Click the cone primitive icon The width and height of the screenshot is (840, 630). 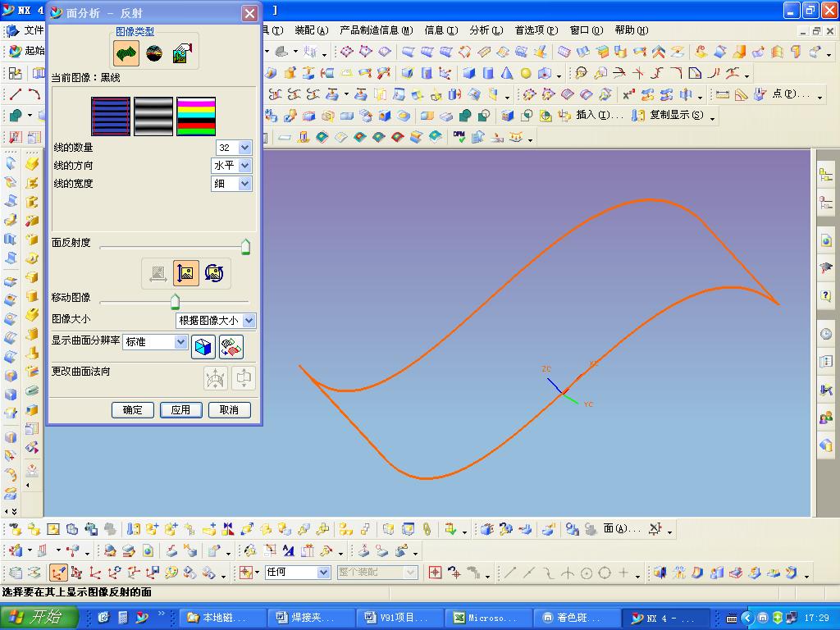(507, 73)
